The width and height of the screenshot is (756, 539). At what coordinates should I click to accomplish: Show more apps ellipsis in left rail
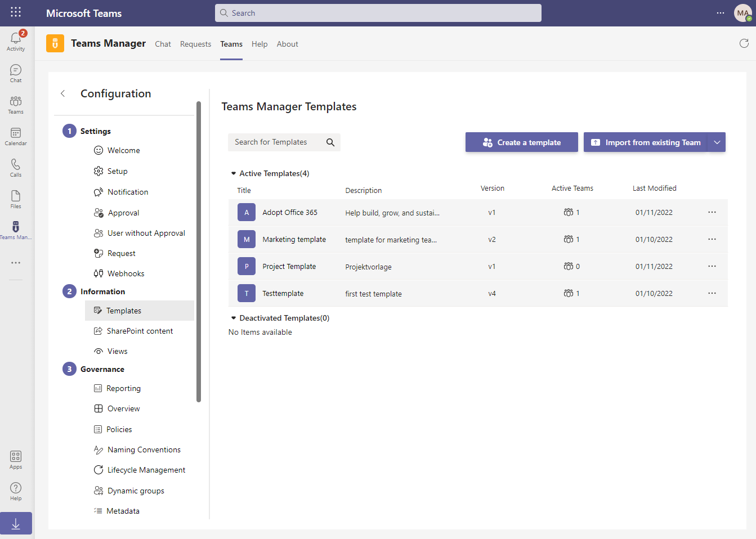[16, 263]
